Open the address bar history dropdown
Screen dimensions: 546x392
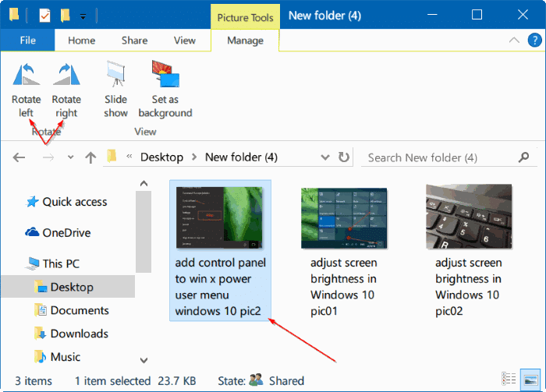click(x=325, y=157)
